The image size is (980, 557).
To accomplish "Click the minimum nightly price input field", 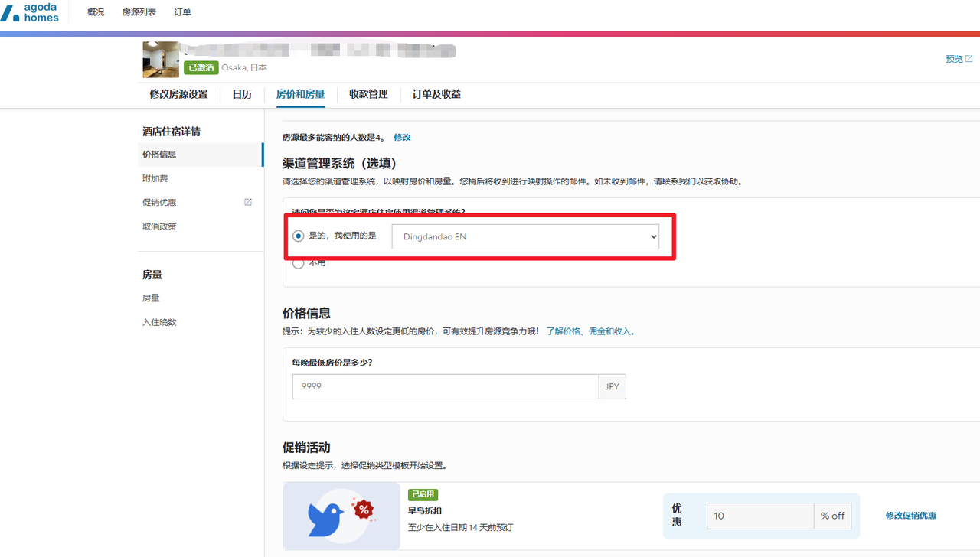I will point(445,386).
